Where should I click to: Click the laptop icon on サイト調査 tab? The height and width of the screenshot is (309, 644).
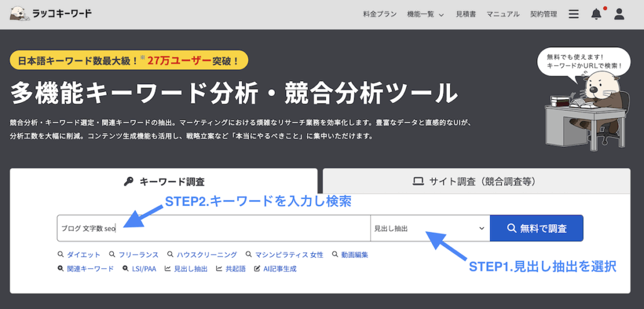tap(418, 181)
